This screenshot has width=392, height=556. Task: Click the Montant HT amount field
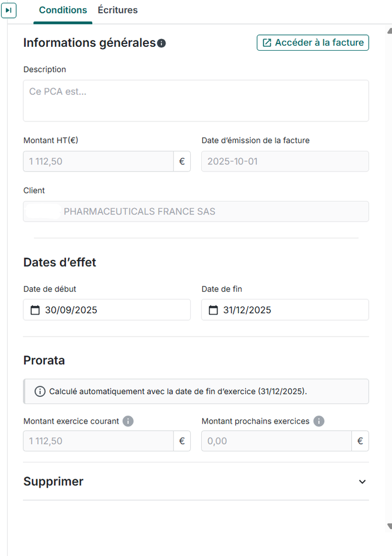pyautogui.click(x=98, y=161)
